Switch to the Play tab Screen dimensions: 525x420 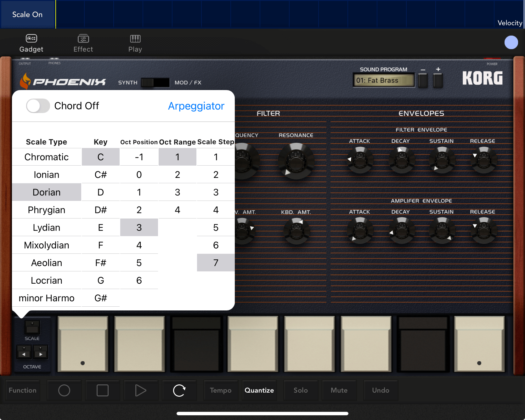point(135,43)
